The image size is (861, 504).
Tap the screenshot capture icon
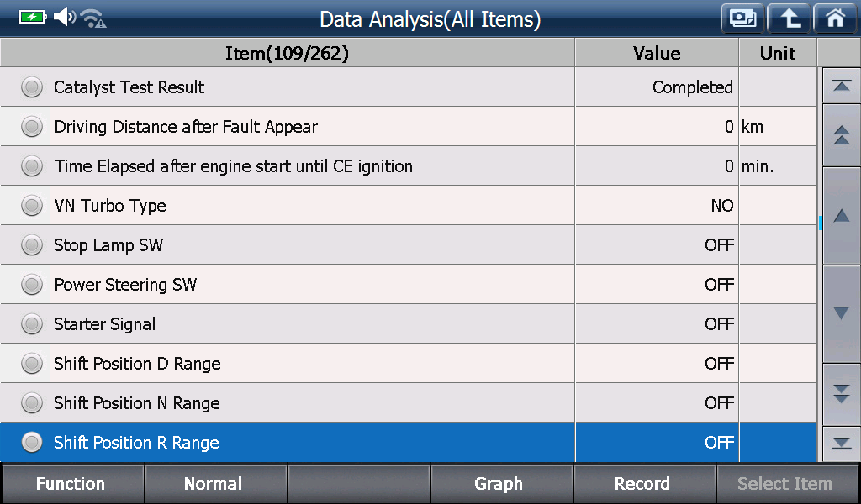[742, 18]
